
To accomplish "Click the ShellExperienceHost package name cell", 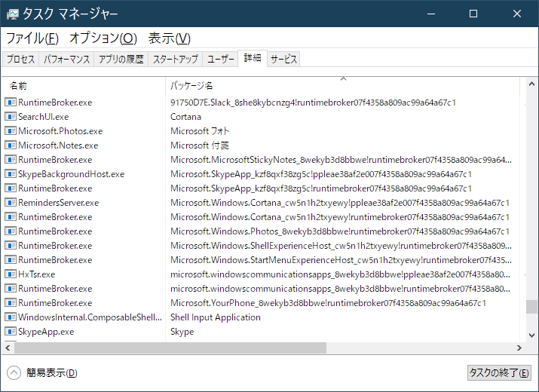I will (341, 246).
